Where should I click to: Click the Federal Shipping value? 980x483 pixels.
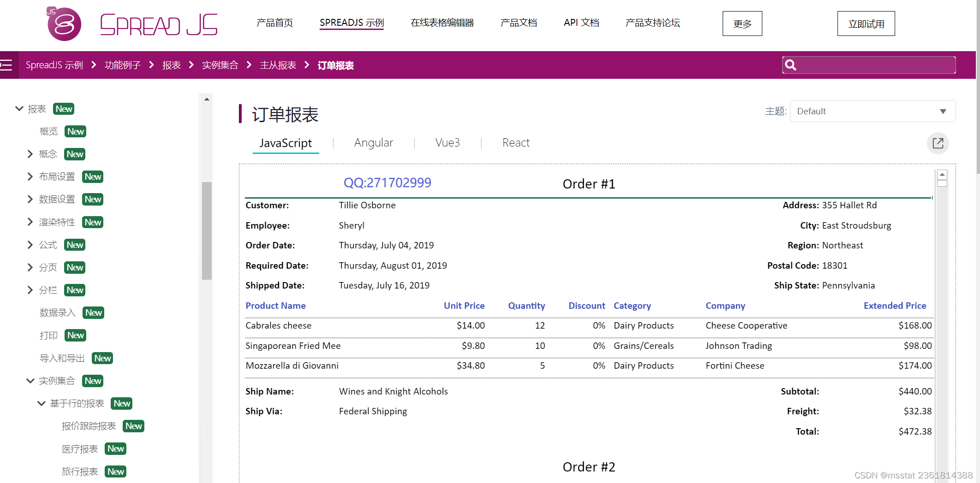[373, 411]
